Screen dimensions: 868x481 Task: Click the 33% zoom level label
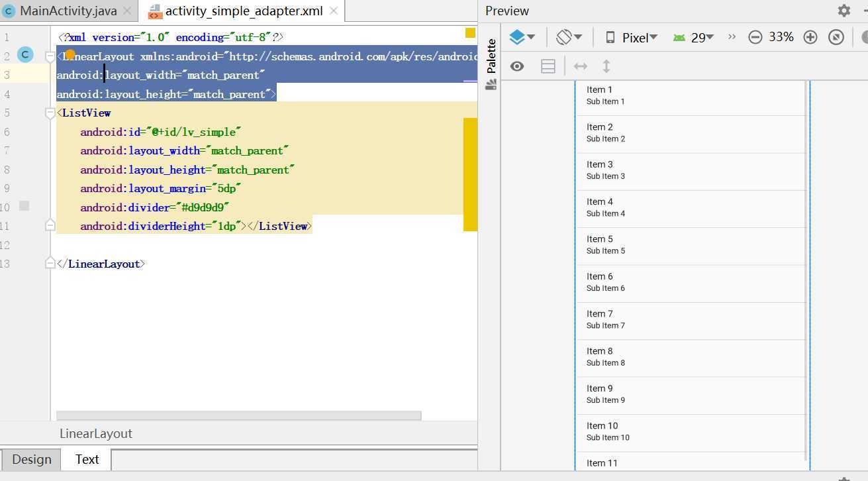(x=781, y=37)
